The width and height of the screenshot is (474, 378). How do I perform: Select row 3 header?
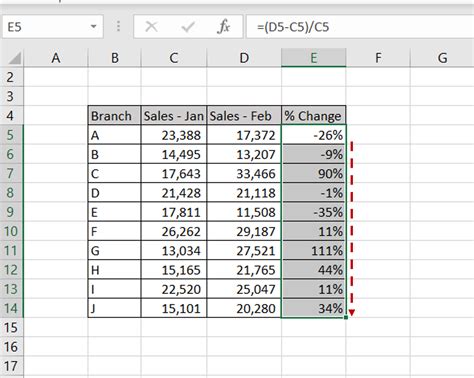[x=11, y=97]
